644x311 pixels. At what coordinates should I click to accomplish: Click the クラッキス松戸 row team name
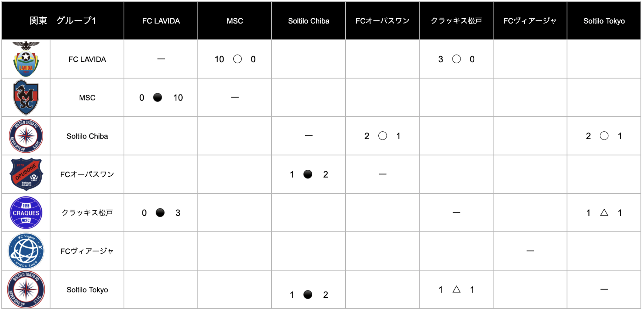tap(87, 213)
